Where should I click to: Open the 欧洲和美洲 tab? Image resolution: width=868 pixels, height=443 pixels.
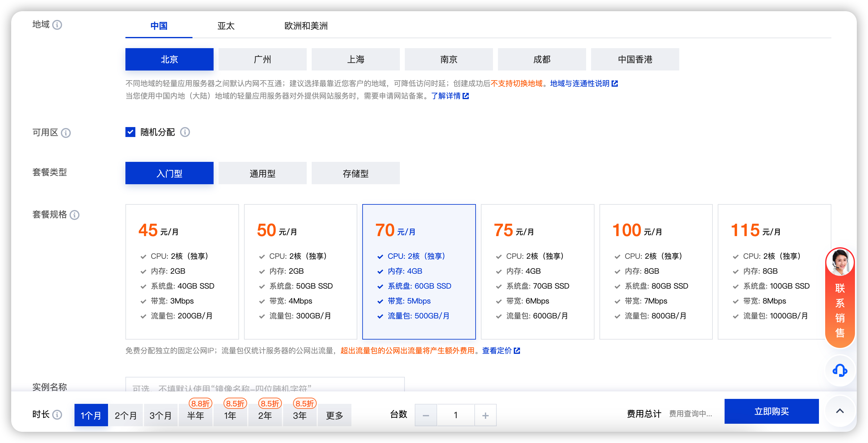[x=305, y=26]
